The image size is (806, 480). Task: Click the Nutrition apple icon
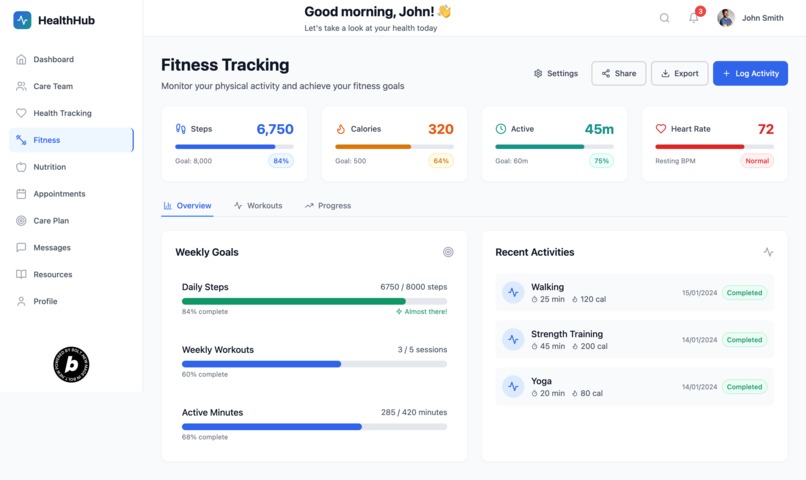pos(21,167)
